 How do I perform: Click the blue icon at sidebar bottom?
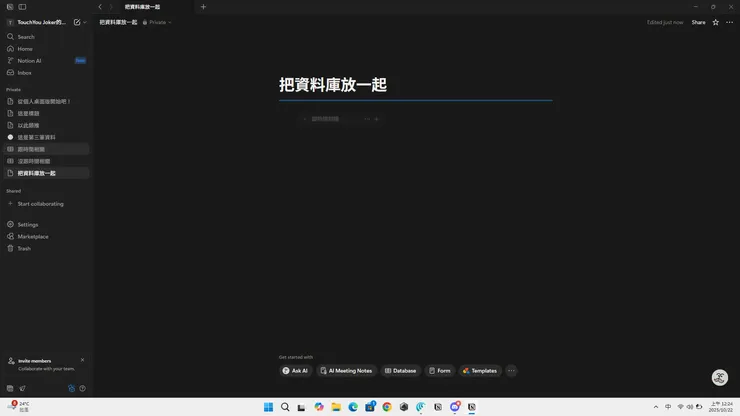point(71,388)
